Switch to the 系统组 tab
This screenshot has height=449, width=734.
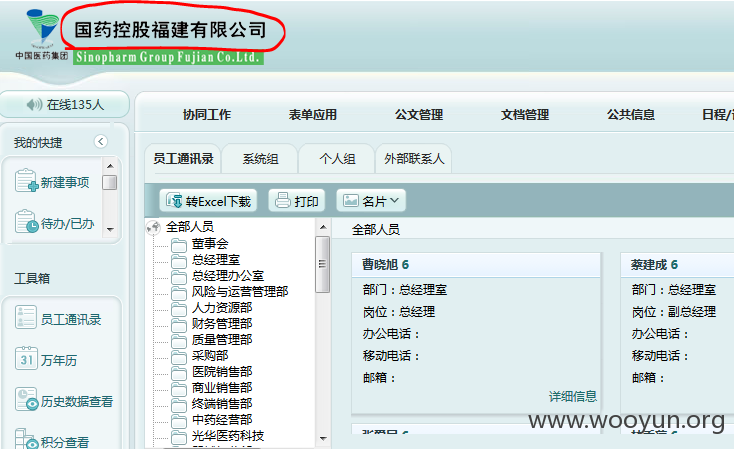[x=260, y=159]
